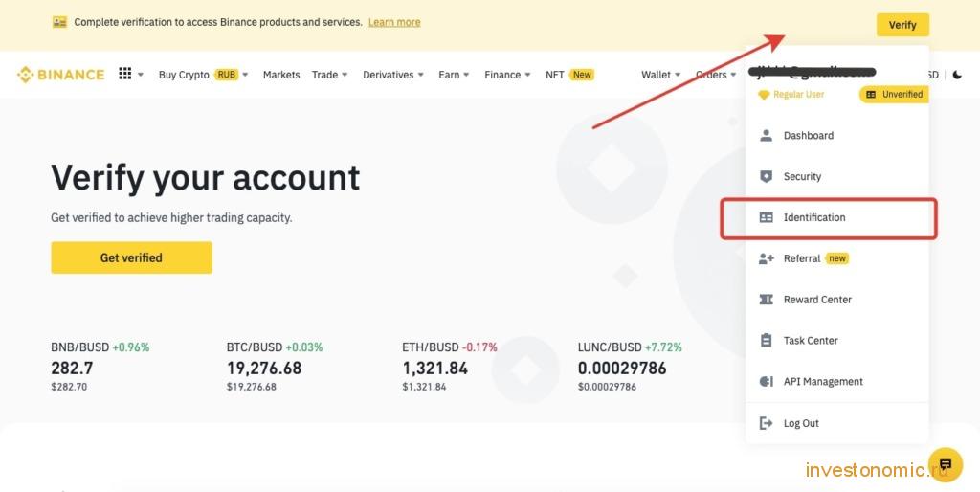
Task: Click the Get verified button
Action: pyautogui.click(x=131, y=257)
